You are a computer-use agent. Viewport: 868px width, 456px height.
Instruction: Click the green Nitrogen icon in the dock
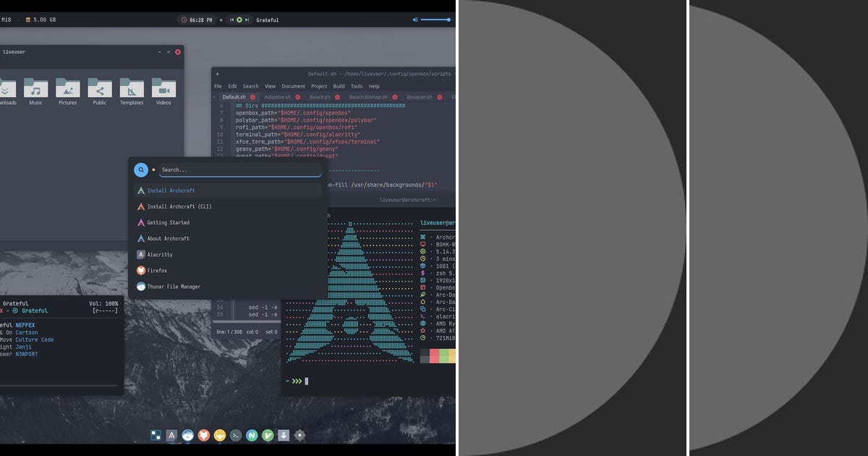coord(252,435)
